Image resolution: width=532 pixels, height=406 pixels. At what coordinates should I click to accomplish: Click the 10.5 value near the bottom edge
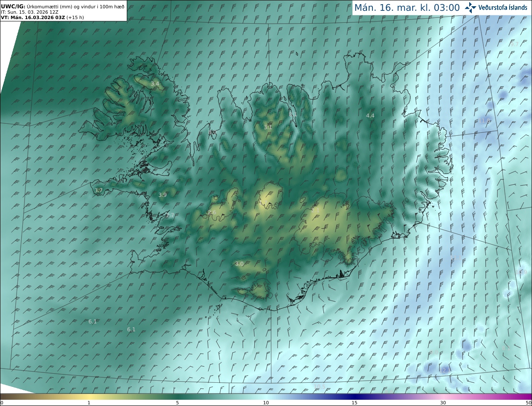tap(320, 386)
